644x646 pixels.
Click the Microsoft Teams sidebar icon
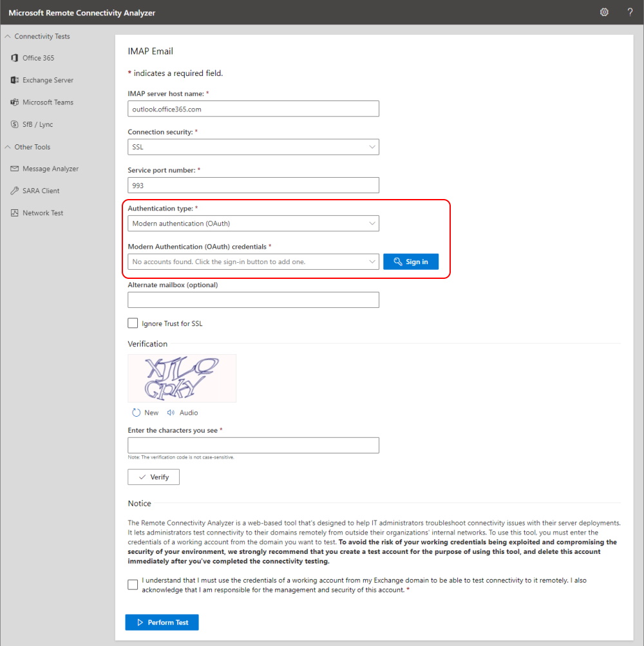pos(14,102)
